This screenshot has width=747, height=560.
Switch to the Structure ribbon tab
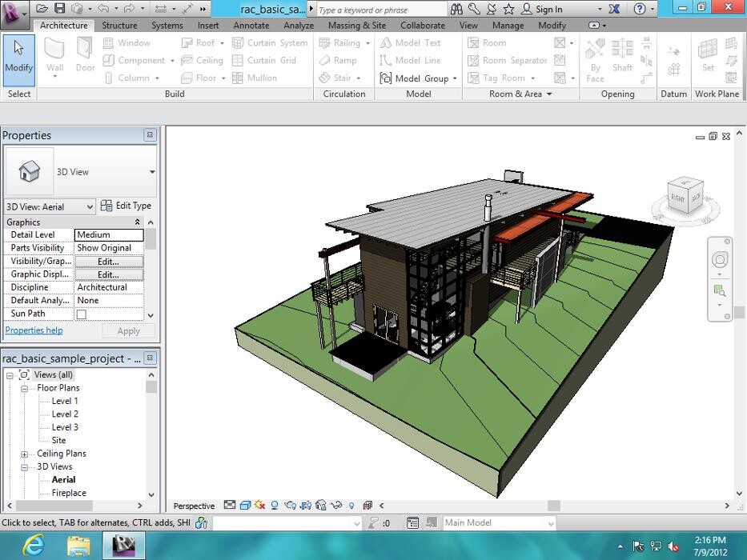click(x=119, y=26)
